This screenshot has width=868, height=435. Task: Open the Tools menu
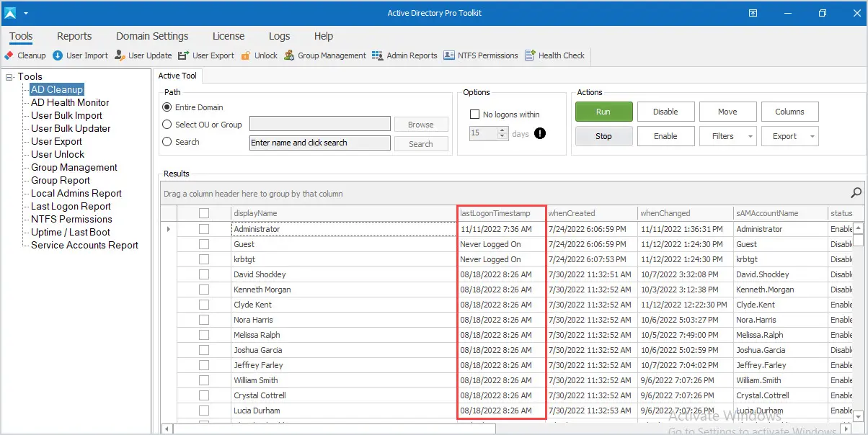(x=21, y=36)
